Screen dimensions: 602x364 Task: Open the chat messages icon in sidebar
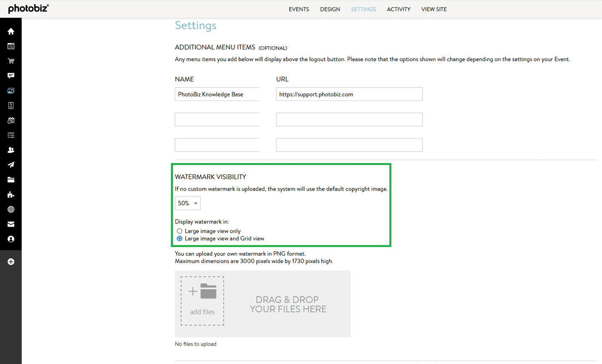pos(11,76)
